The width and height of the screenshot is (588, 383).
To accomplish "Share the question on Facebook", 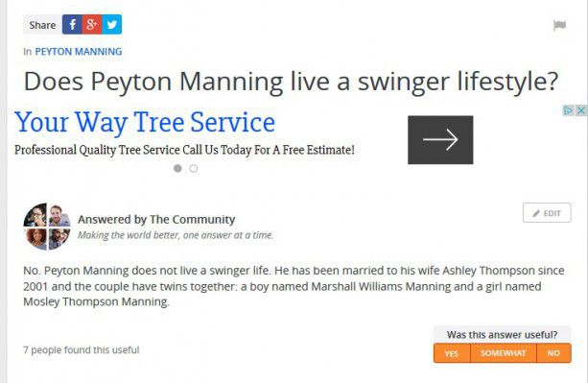I will coord(72,24).
